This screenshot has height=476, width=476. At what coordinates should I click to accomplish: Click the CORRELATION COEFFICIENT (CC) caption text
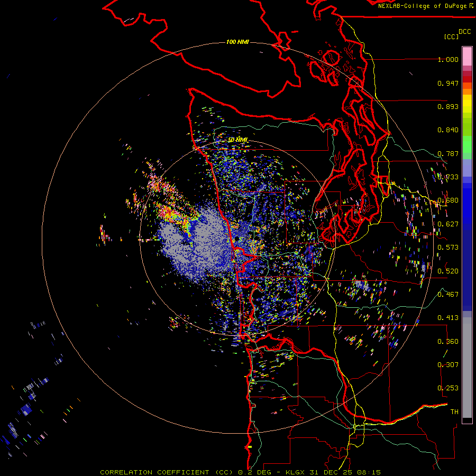click(x=167, y=472)
